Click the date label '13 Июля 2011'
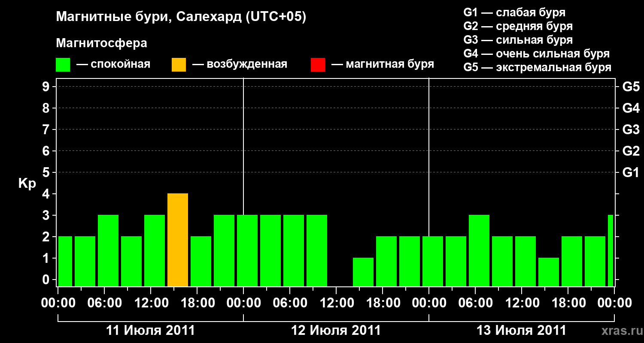644x343 pixels. (x=521, y=331)
